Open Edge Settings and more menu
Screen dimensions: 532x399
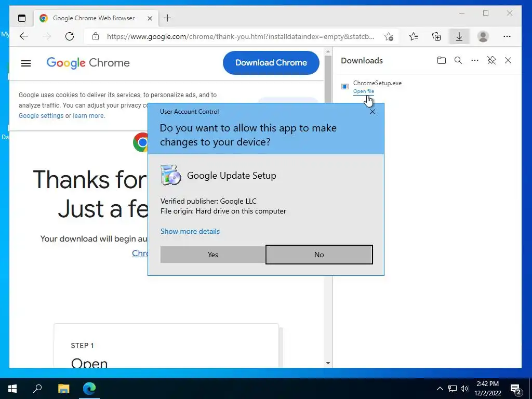pyautogui.click(x=507, y=36)
